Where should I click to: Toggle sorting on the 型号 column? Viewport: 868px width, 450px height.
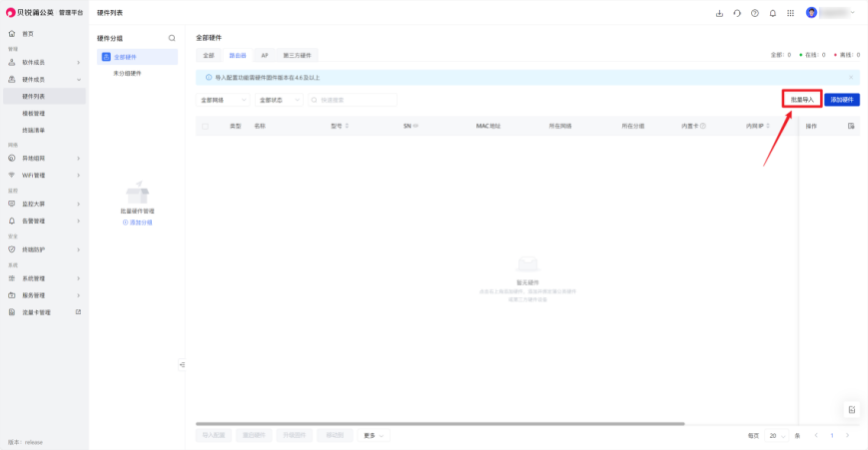point(347,127)
